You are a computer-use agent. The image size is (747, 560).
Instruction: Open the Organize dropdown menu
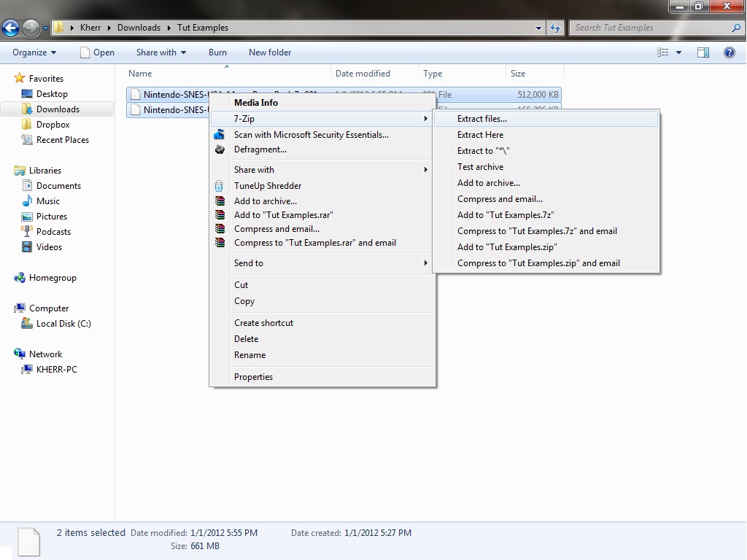pos(34,52)
